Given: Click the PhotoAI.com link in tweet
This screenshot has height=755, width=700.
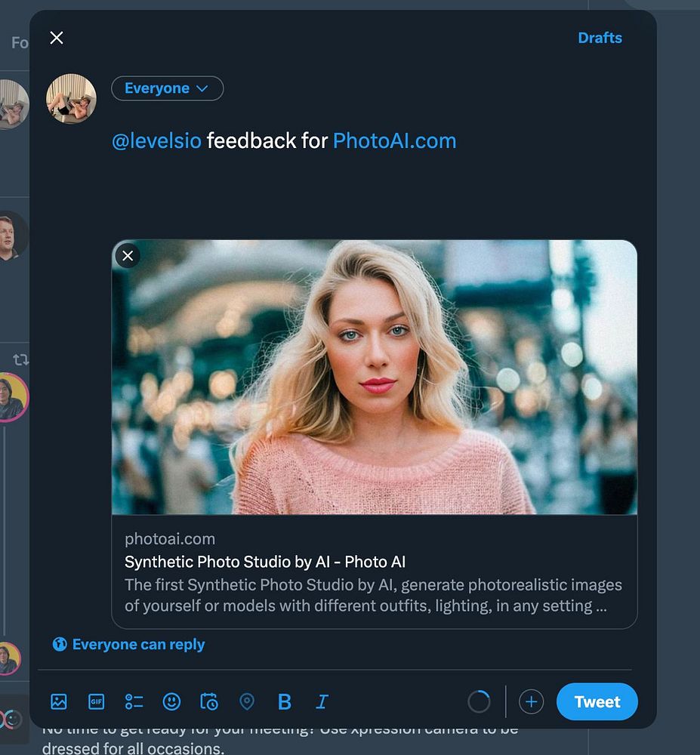Looking at the screenshot, I should click(394, 140).
